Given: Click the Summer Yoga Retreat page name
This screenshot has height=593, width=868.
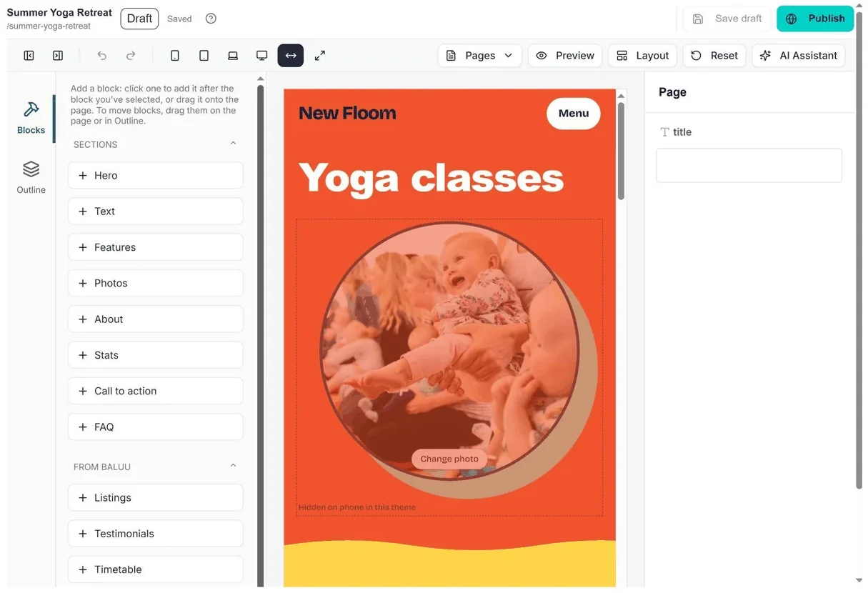Looking at the screenshot, I should [59, 13].
